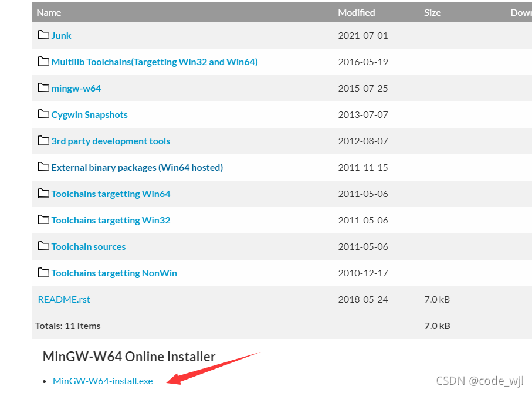Click the folder icon beside Multilib Toolchains
The image size is (532, 393).
click(43, 61)
